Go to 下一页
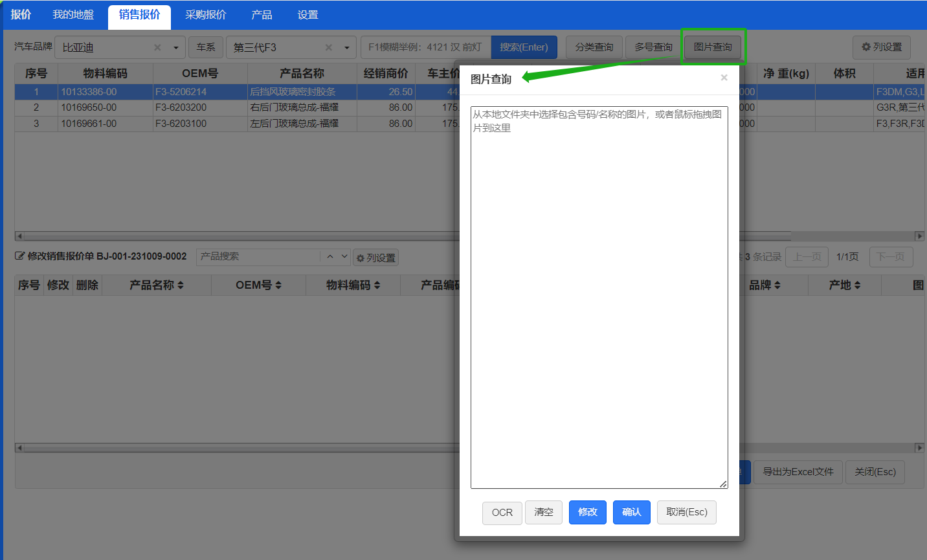 click(x=891, y=257)
